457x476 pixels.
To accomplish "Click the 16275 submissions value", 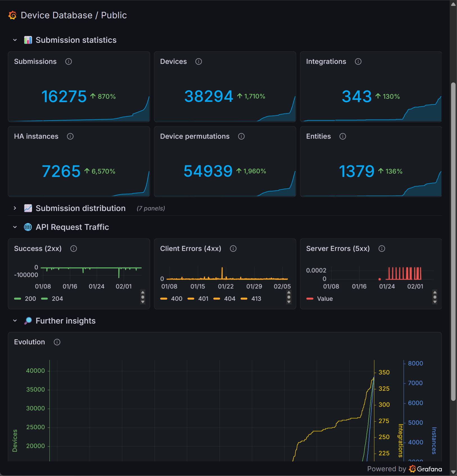I will coord(64,96).
